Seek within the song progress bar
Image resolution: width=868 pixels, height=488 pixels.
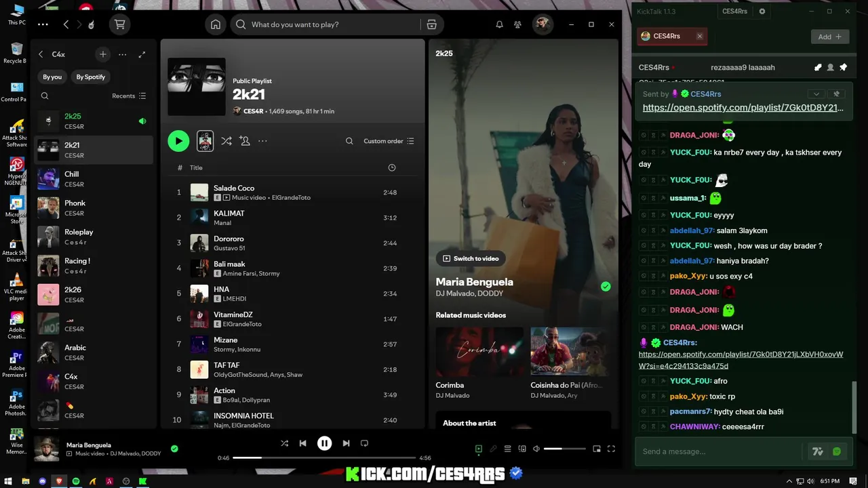[325, 458]
